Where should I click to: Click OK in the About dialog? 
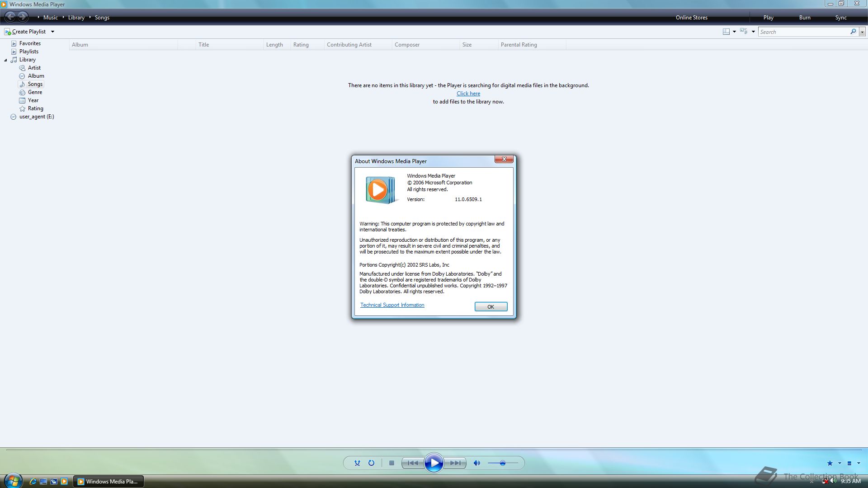491,307
